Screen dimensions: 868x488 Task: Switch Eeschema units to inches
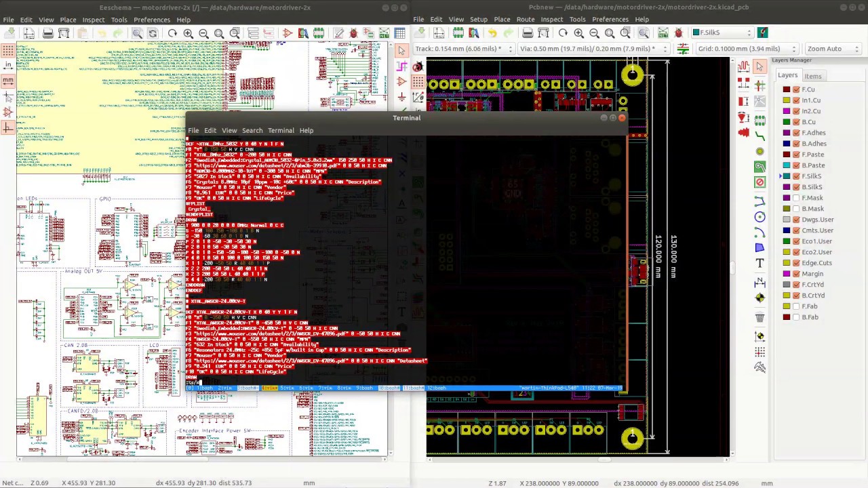[7, 66]
